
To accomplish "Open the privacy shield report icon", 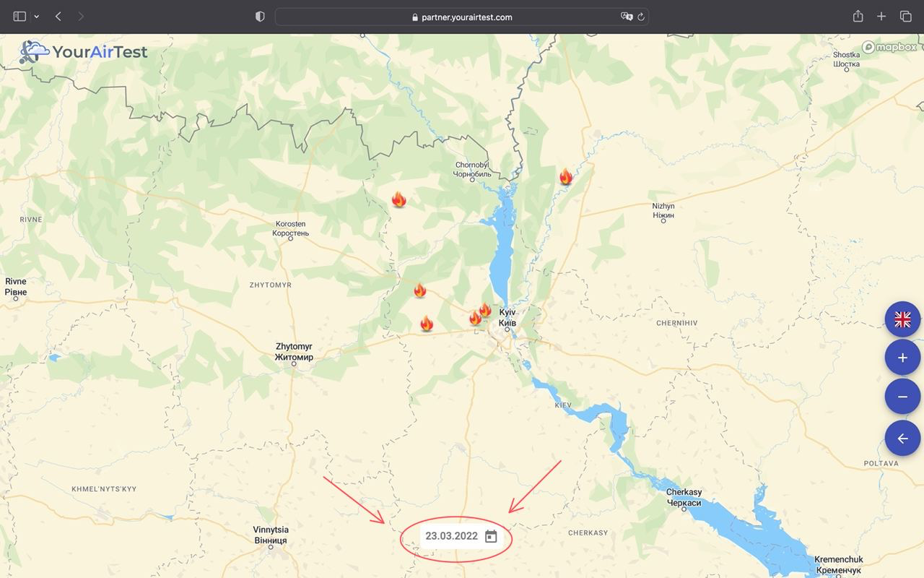I will [260, 17].
